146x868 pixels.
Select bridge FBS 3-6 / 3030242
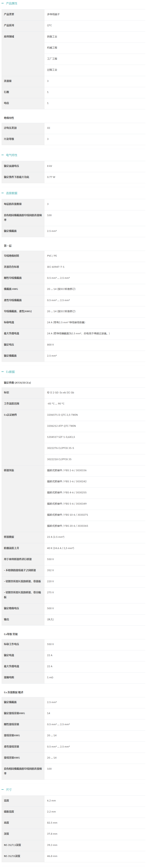[67, 482]
